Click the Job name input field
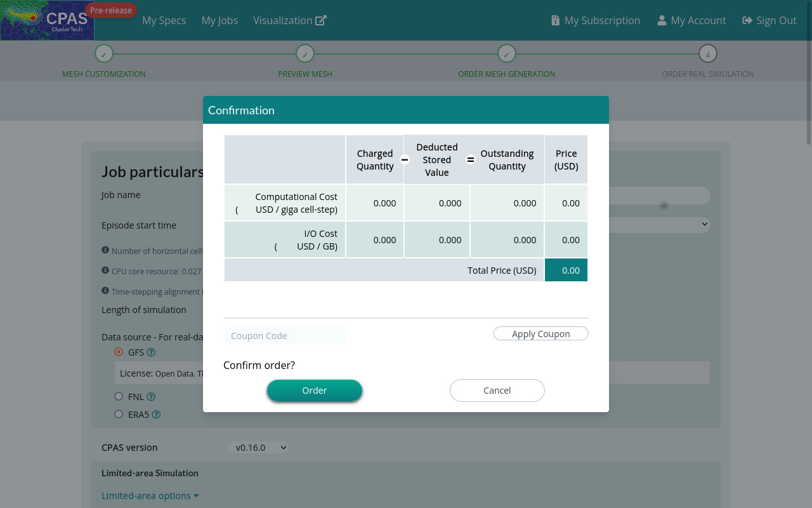This screenshot has height=508, width=812. tap(658, 196)
